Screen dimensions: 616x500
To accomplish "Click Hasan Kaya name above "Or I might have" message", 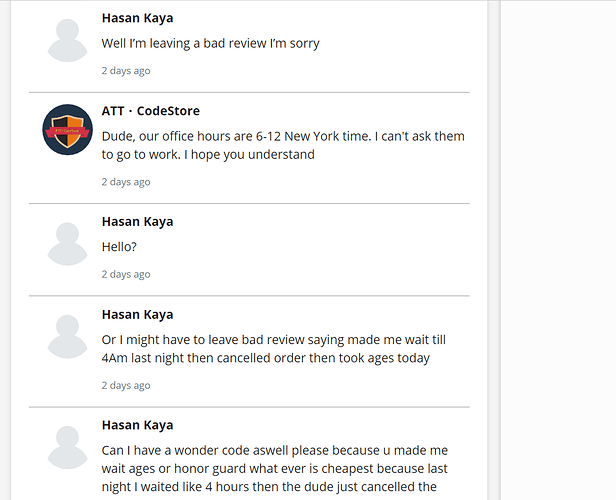I will [138, 315].
